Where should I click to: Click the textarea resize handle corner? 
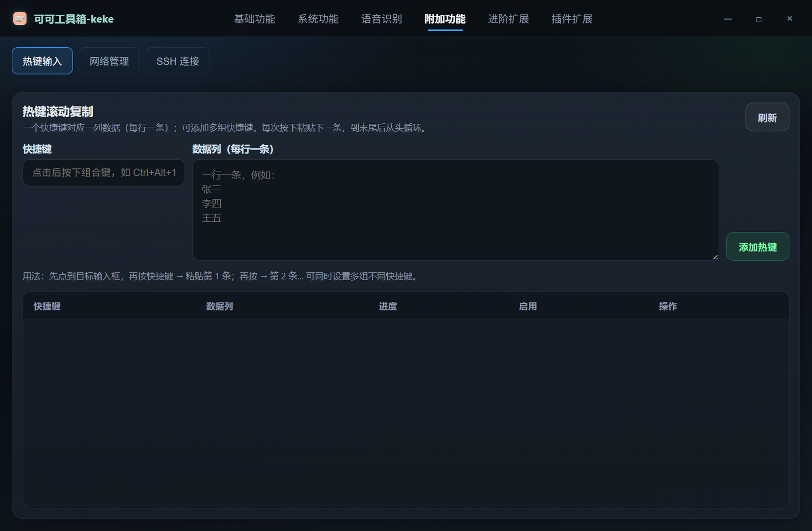click(x=715, y=257)
